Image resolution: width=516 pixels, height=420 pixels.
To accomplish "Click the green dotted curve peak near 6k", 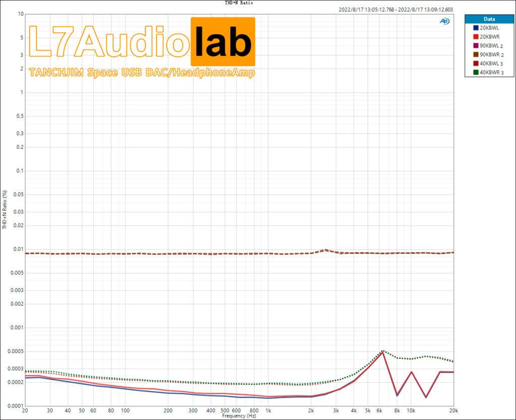I will pyautogui.click(x=383, y=350).
